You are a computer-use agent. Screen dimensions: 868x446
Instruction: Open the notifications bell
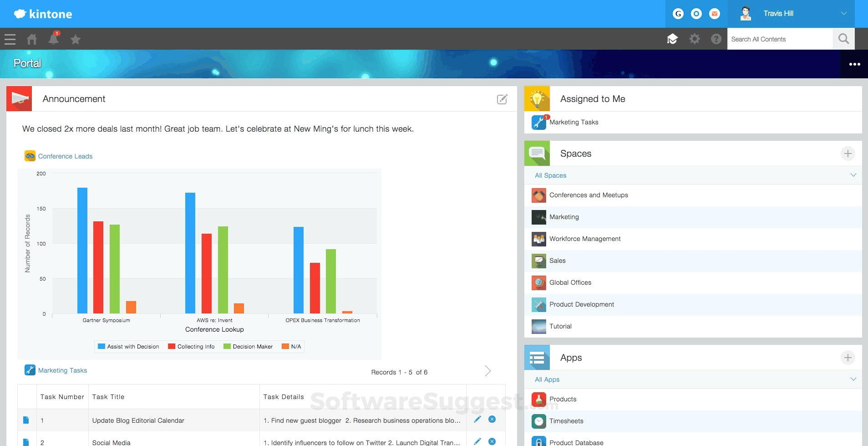click(x=54, y=39)
